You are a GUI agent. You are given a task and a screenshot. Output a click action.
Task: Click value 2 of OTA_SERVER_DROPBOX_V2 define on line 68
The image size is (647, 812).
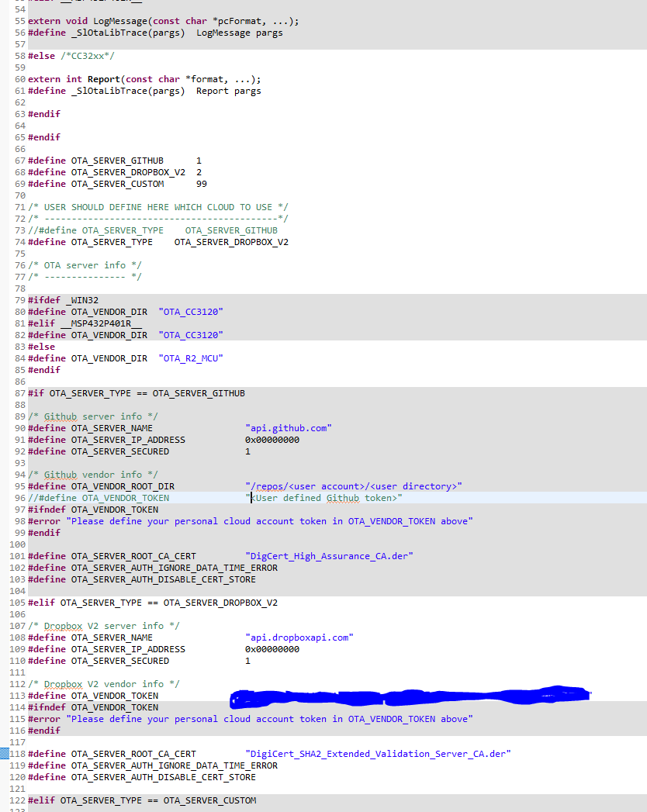[x=199, y=172]
